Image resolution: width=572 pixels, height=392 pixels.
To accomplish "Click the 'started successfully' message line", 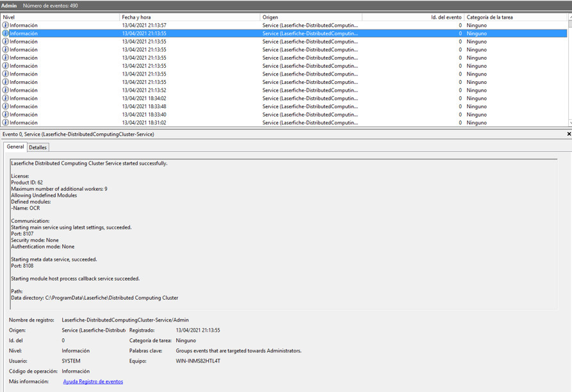I will click(89, 163).
